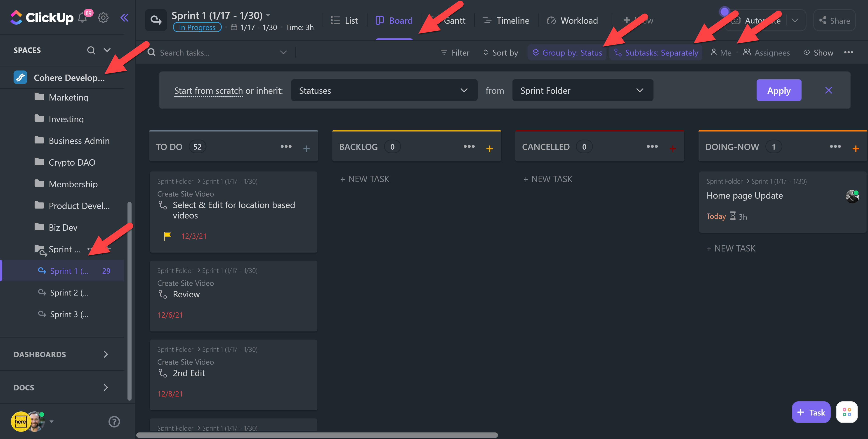Switch to the Timeline view tab
Viewport: 868px width, 439px height.
[506, 21]
